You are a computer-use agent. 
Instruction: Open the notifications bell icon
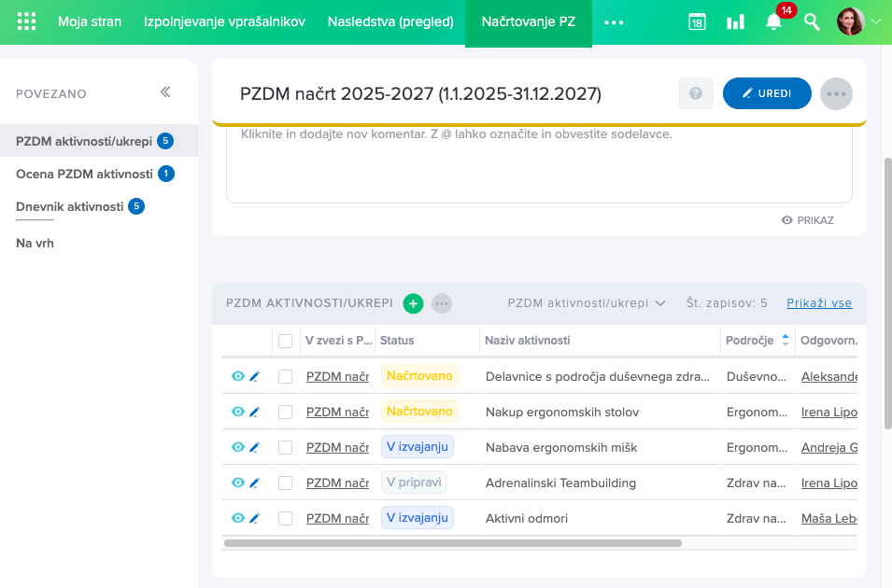pyautogui.click(x=773, y=22)
